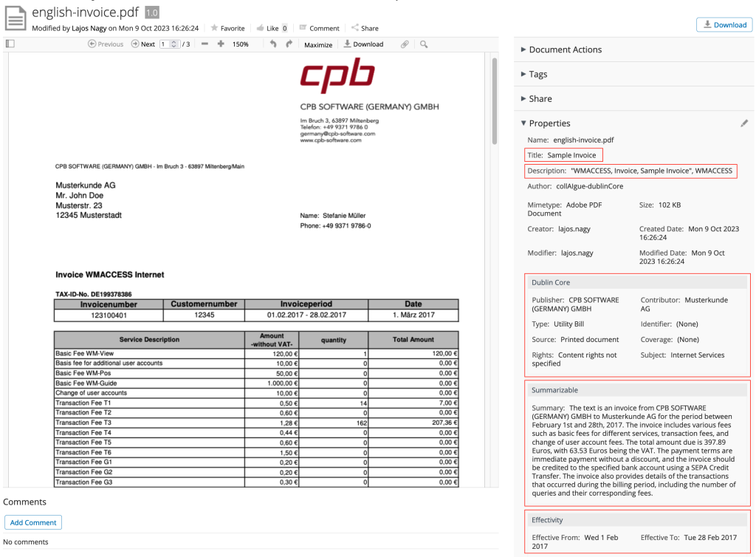
Task: Click the 'Sample Invoice' title value
Action: pos(571,155)
